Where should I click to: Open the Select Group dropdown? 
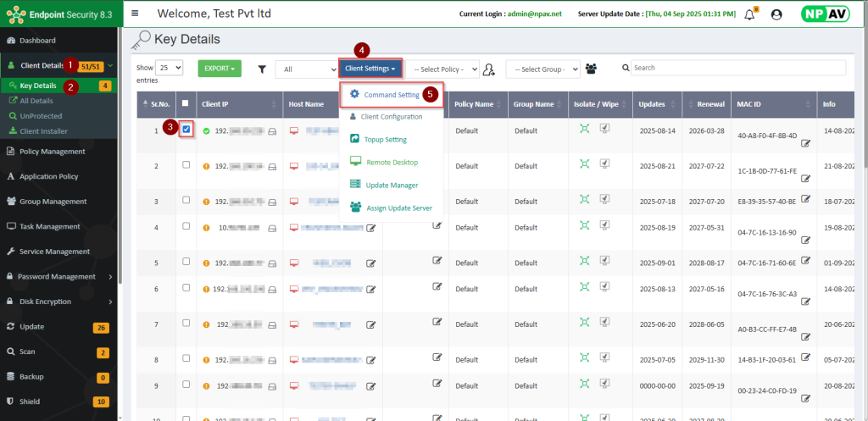coord(542,69)
